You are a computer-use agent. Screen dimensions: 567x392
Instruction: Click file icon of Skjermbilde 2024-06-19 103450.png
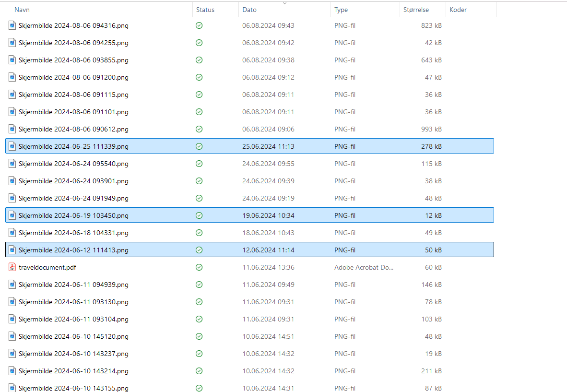(12, 215)
